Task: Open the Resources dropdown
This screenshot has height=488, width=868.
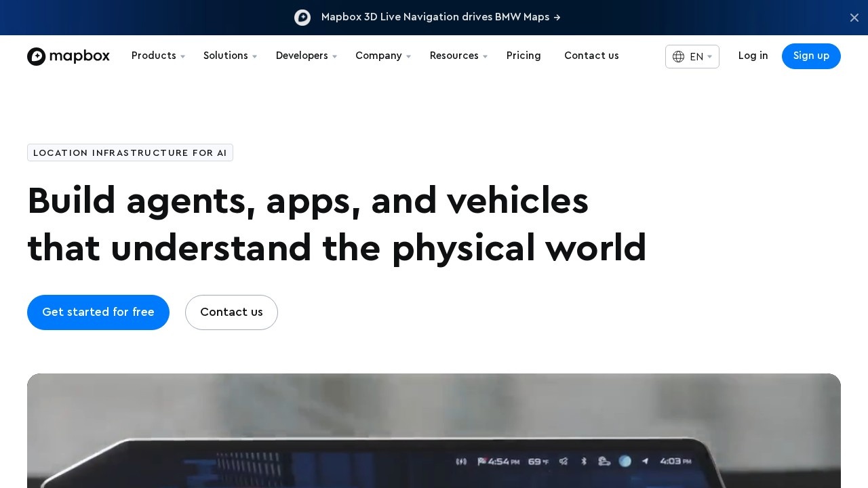Action: tap(458, 56)
